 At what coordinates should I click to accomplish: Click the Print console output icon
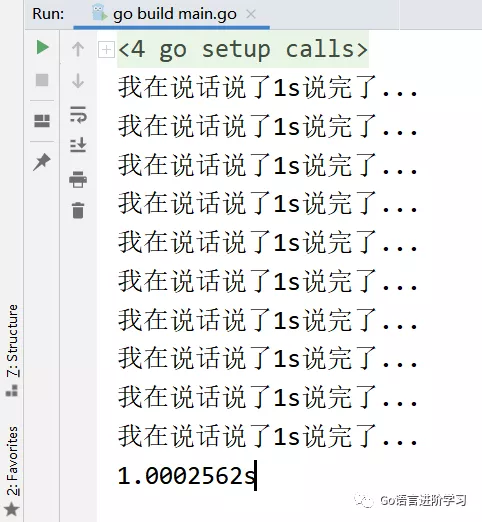pyautogui.click(x=78, y=179)
